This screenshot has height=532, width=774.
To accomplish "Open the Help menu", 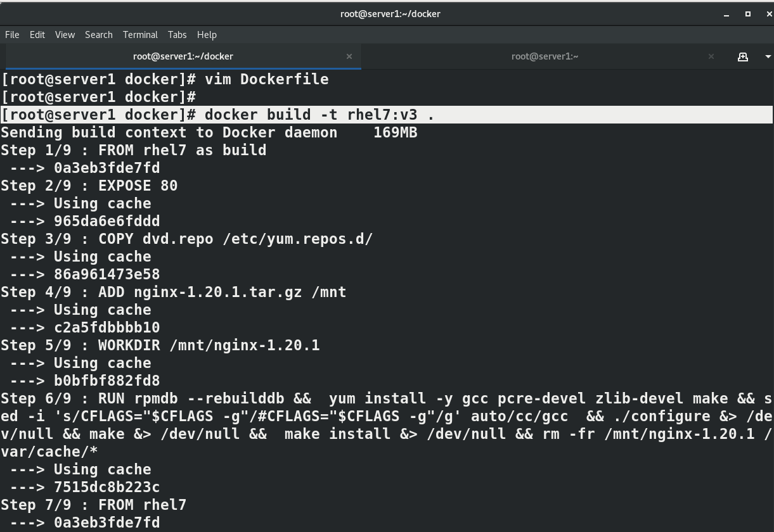I will [x=207, y=35].
